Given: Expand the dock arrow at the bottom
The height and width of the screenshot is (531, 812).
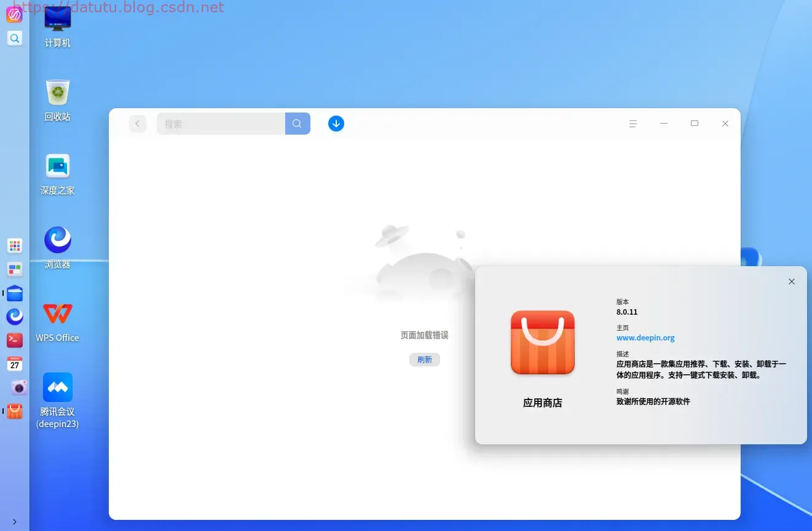Looking at the screenshot, I should 15,522.
